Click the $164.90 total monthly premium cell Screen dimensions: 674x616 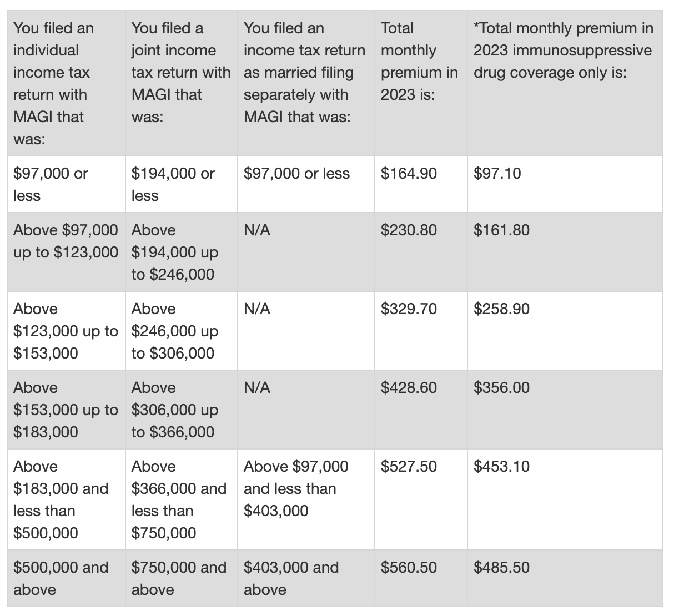[x=409, y=174]
